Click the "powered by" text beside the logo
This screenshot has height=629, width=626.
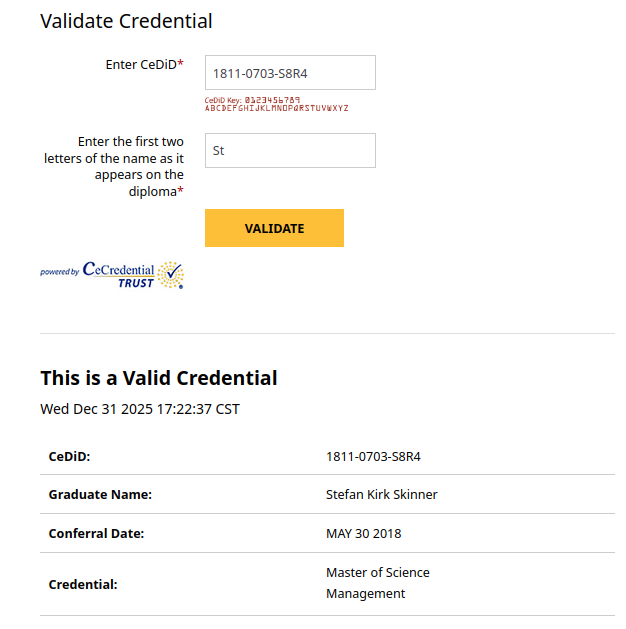[60, 272]
